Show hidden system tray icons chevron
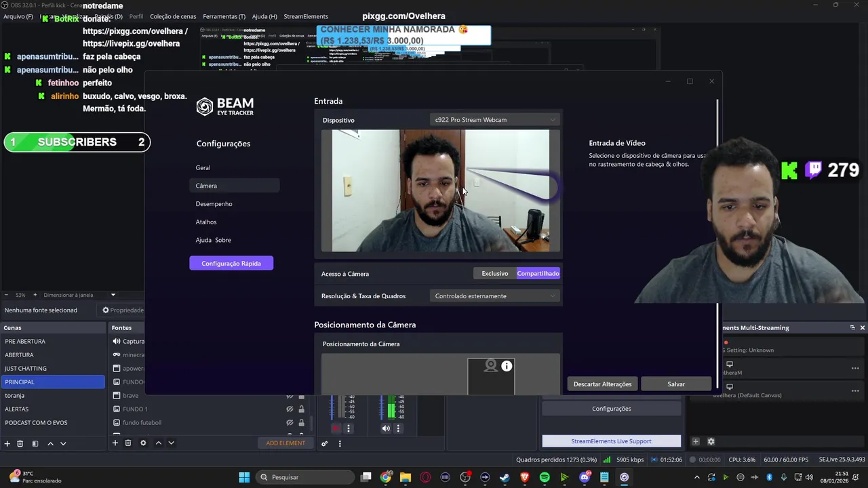The width and height of the screenshot is (868, 488). coord(698,477)
